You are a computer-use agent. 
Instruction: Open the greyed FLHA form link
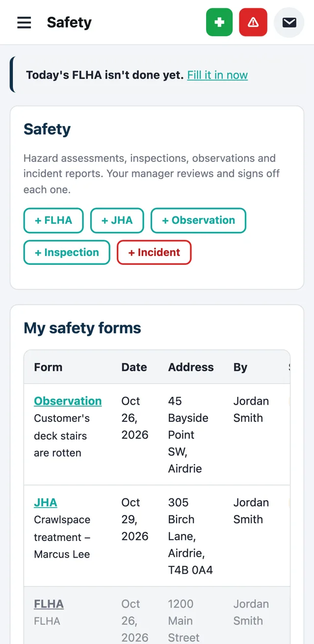[x=49, y=604]
